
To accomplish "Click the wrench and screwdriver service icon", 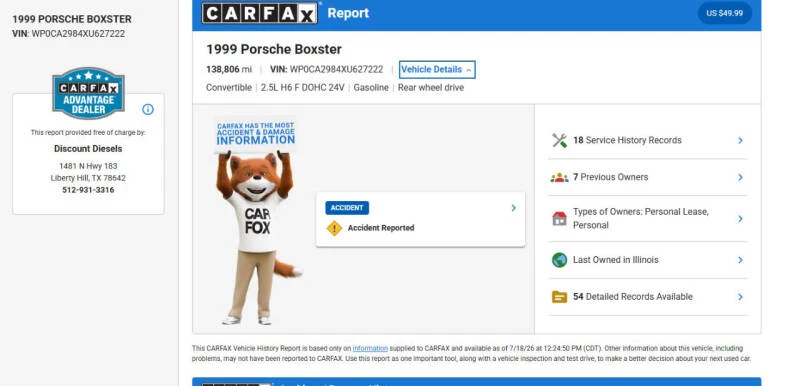I will (x=559, y=140).
